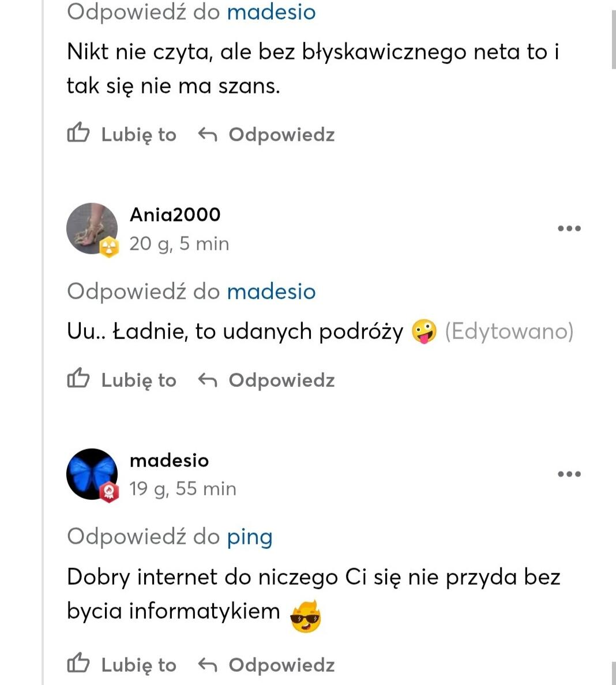
Task: Click reply arrow under madesio's informatykiem comment
Action: [x=207, y=665]
